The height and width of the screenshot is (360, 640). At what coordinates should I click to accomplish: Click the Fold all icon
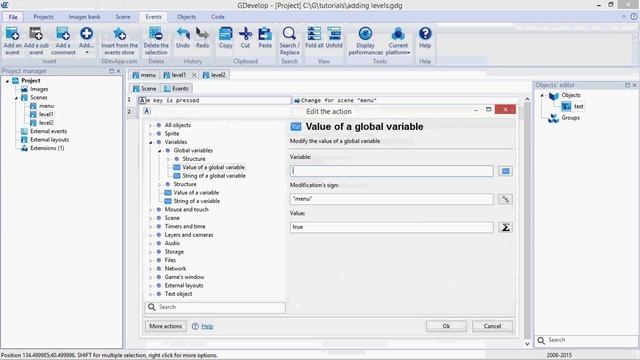[314, 34]
